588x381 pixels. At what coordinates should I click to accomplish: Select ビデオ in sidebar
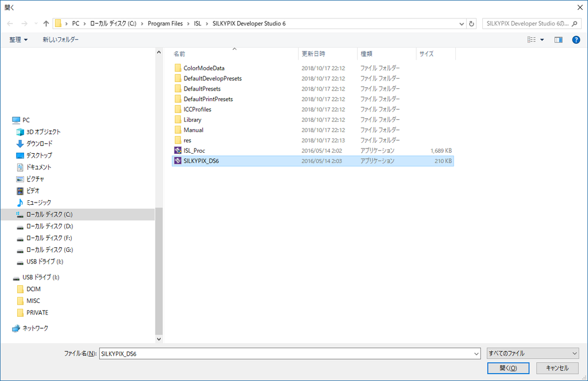pyautogui.click(x=33, y=190)
